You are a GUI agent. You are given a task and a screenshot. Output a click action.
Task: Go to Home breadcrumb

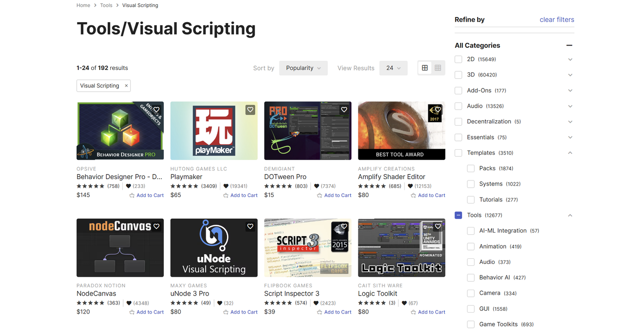[x=83, y=6]
